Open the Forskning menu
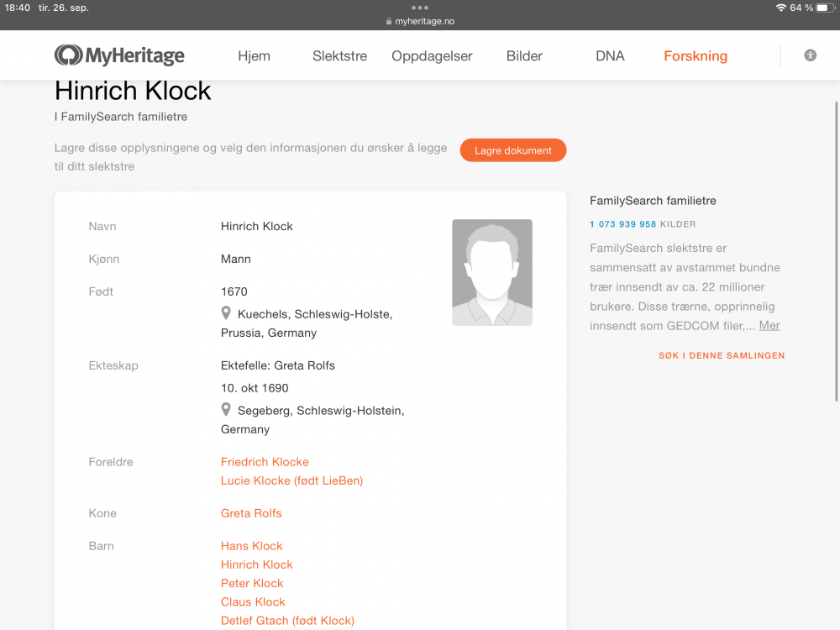 click(x=696, y=55)
